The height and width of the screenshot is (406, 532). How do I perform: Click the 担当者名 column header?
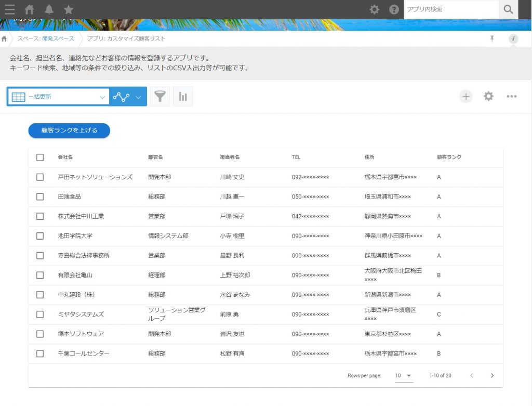click(230, 157)
